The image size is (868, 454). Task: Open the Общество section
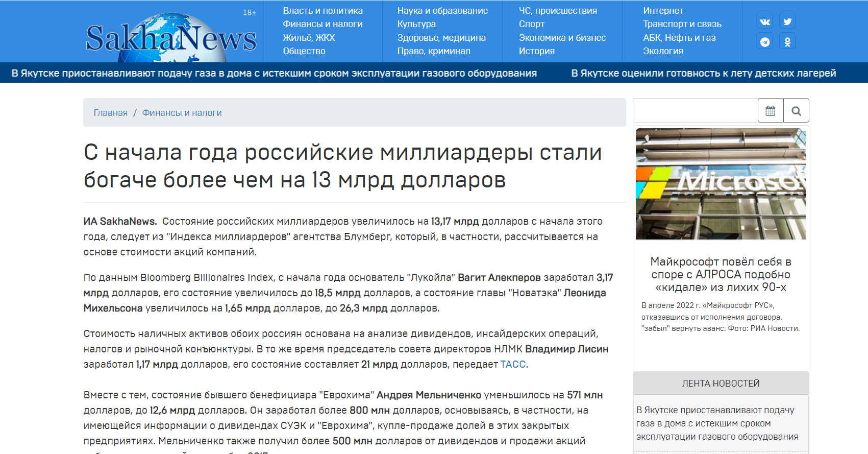pyautogui.click(x=304, y=51)
